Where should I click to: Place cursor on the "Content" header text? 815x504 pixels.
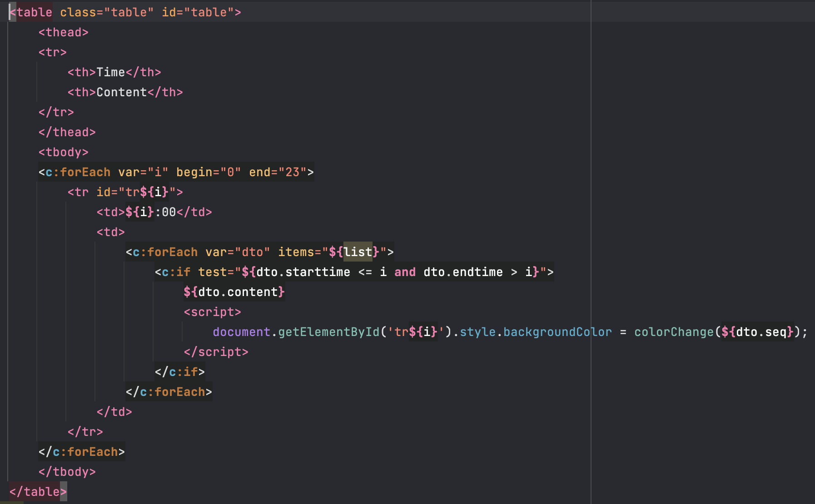click(121, 92)
